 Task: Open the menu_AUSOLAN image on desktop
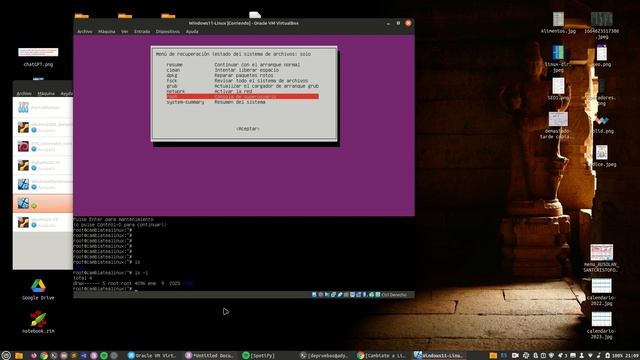coord(602,258)
